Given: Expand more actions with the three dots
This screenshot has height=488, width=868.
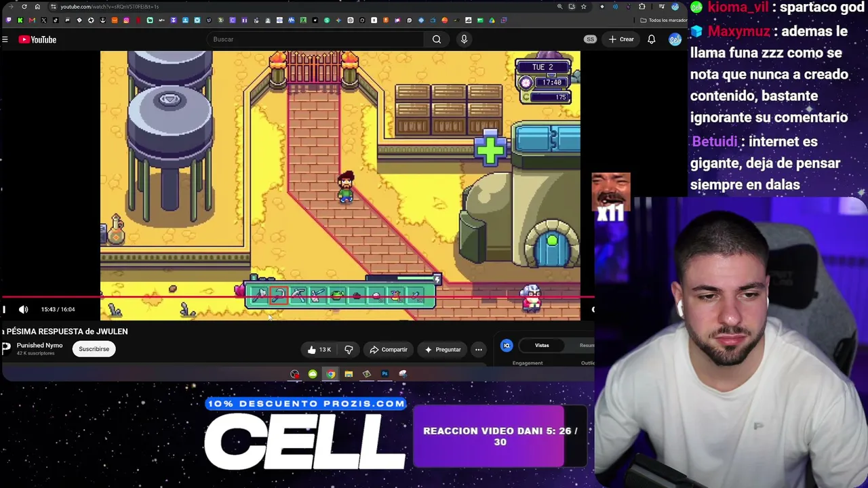Looking at the screenshot, I should (479, 350).
